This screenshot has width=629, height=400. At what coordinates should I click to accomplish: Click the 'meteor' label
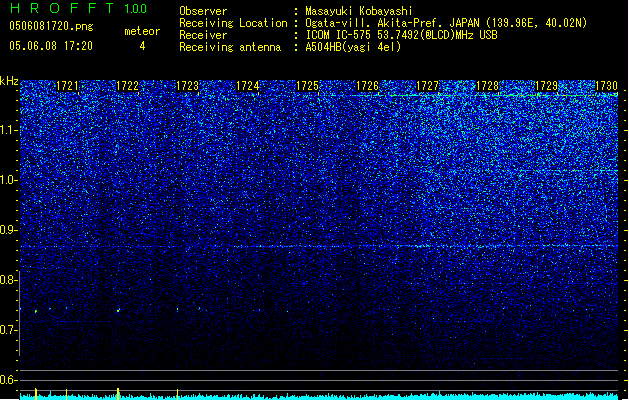(x=142, y=31)
